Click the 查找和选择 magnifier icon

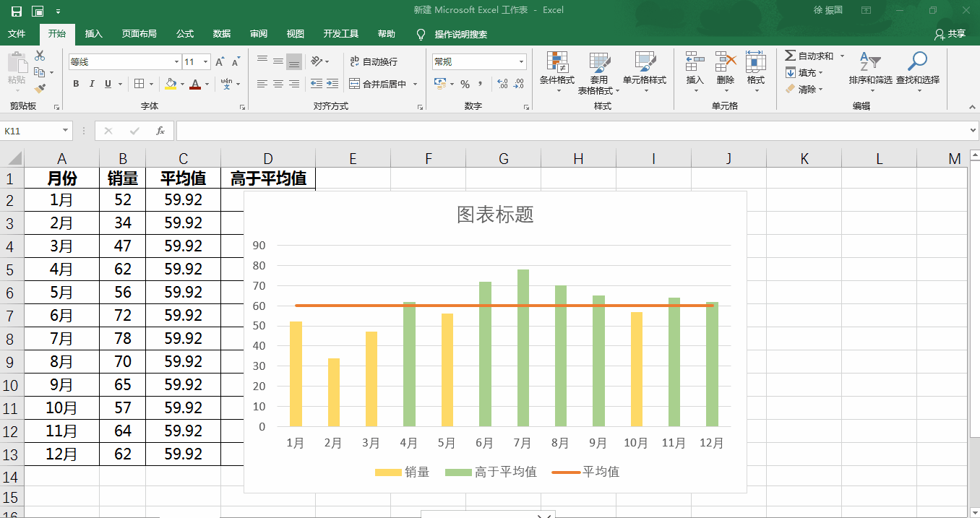(x=917, y=61)
